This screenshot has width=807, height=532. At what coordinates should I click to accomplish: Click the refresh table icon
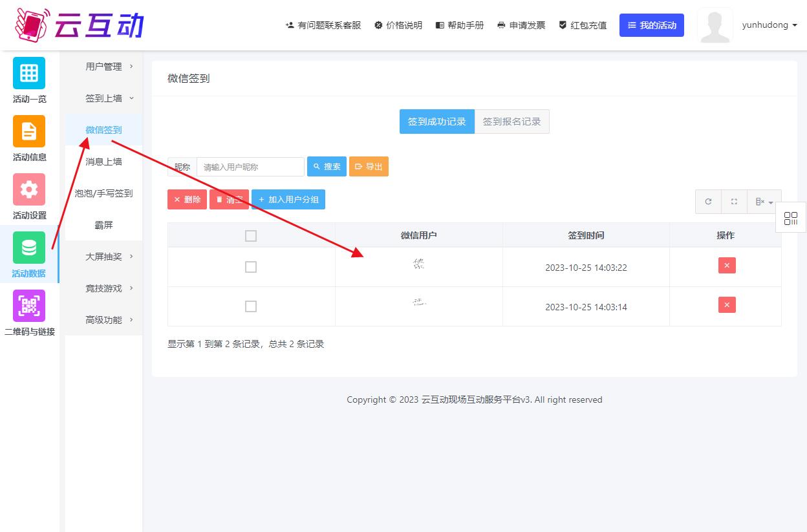[708, 202]
